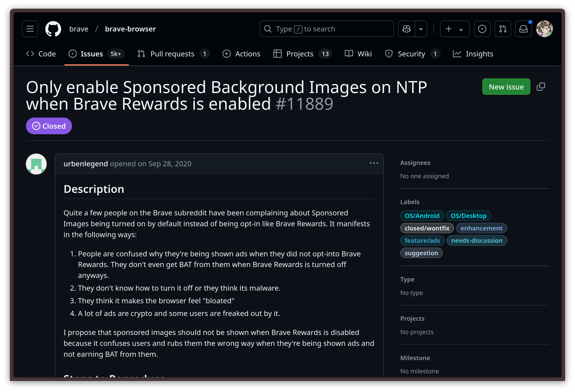Switch to the Issues tab
575x392 pixels.
click(96, 54)
